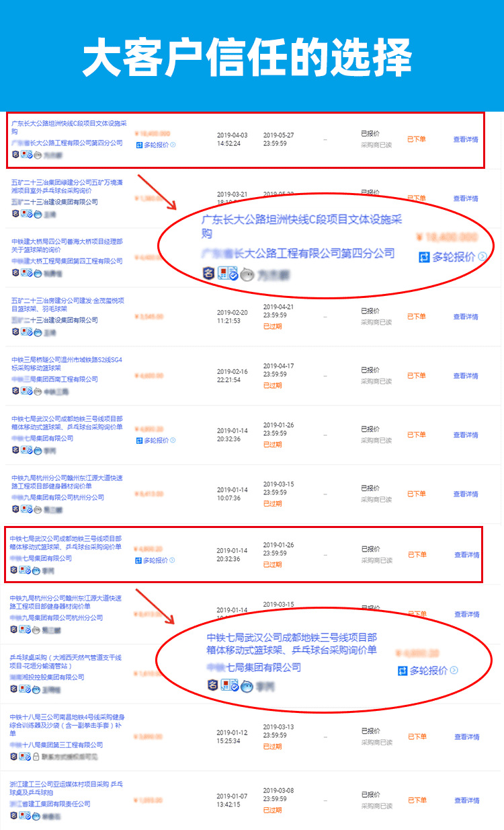Click 已下单 status in 南昌地铁4号线 row
Viewport: 504px width, 830px height.
(x=417, y=737)
